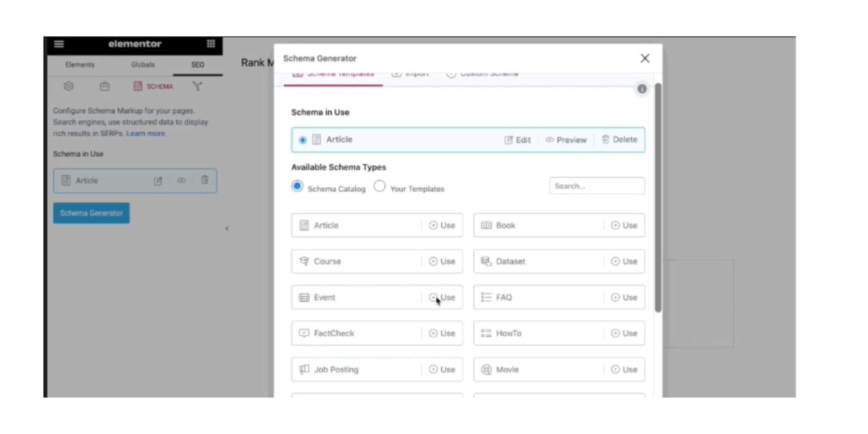Open the Elementor widgets grid icon
The image size is (868, 434).
click(211, 44)
